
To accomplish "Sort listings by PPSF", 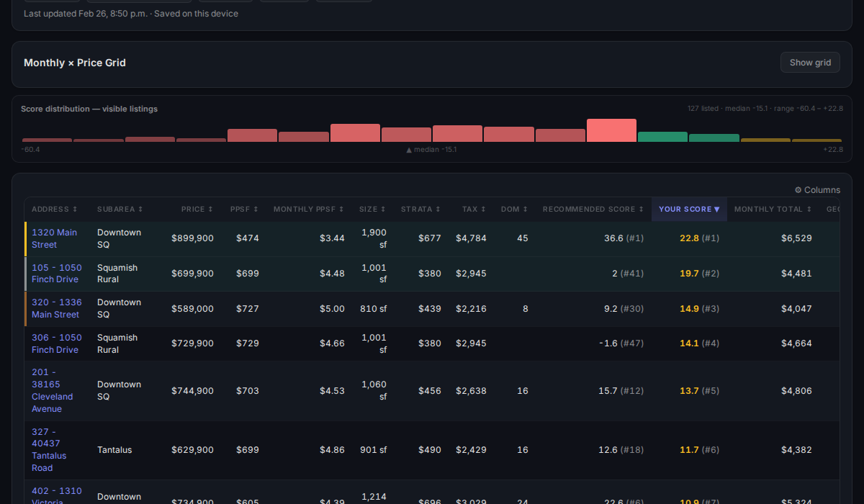I will (x=244, y=210).
